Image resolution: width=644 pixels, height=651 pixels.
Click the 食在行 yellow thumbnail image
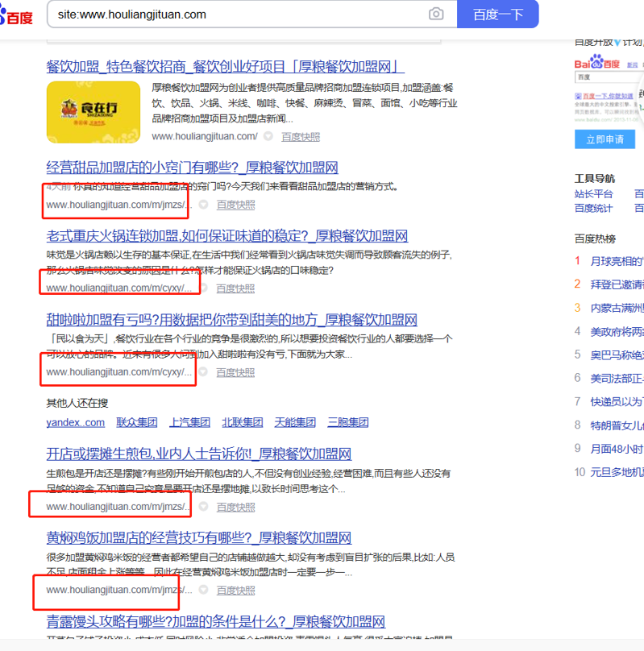[93, 112]
